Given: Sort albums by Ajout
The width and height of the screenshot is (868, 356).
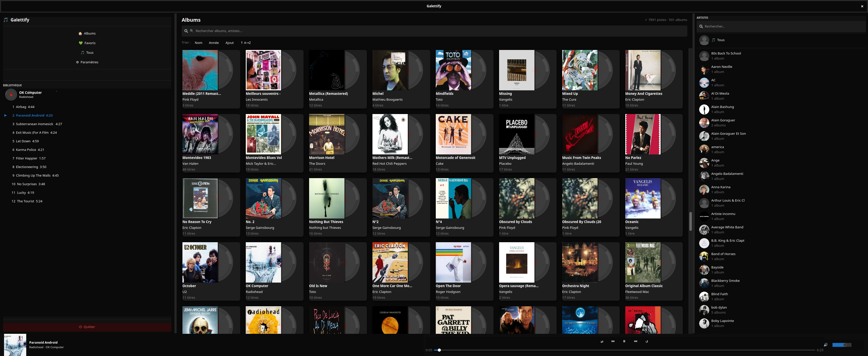Looking at the screenshot, I should pyautogui.click(x=229, y=43).
